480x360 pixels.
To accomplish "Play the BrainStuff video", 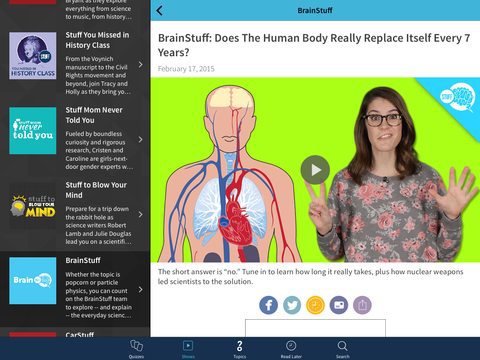I will pos(315,170).
